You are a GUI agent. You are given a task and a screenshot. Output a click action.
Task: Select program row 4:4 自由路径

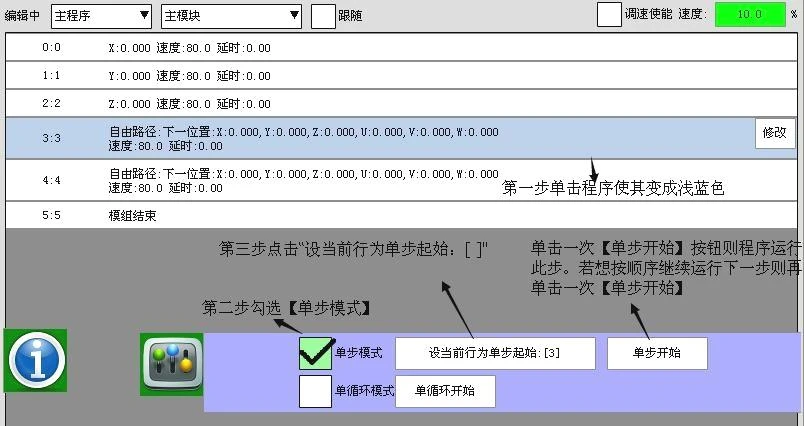[401, 180]
